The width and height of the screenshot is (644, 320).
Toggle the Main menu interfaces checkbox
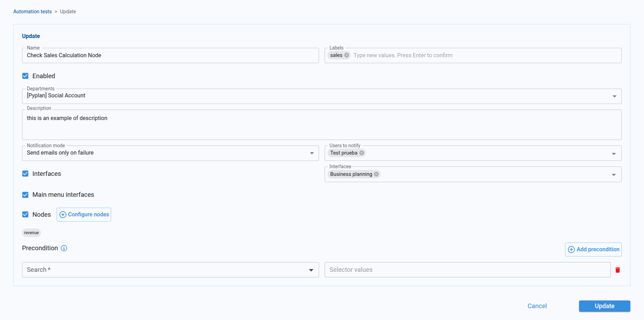point(26,195)
